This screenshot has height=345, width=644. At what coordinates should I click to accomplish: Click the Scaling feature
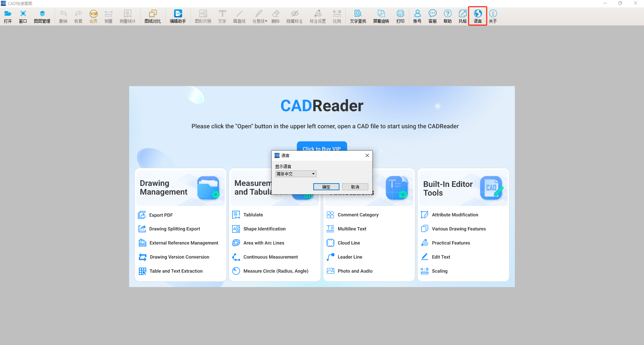pos(439,271)
